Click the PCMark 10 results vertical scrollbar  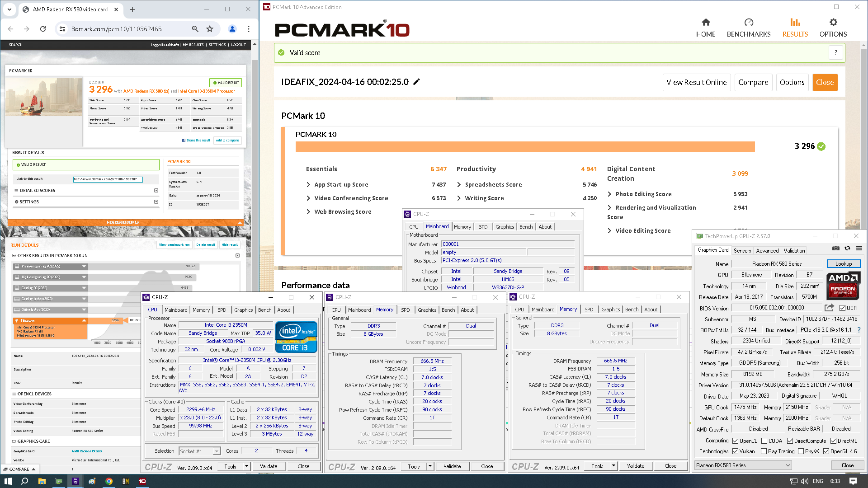coord(864,158)
